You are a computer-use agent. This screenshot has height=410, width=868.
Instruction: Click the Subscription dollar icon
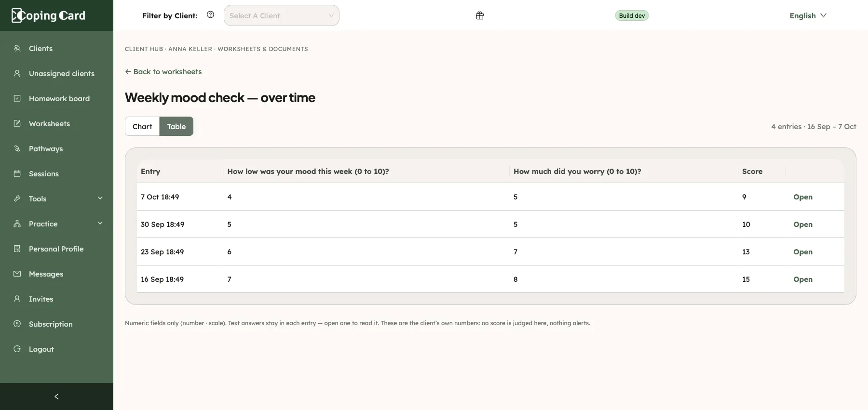click(x=17, y=324)
